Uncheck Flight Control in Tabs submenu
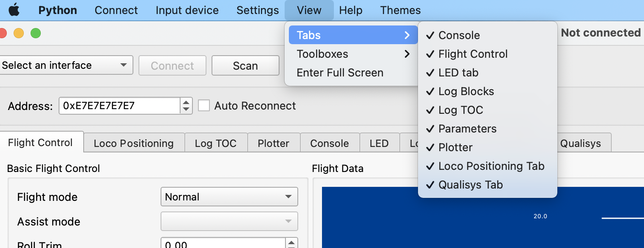The height and width of the screenshot is (248, 644). tap(473, 54)
